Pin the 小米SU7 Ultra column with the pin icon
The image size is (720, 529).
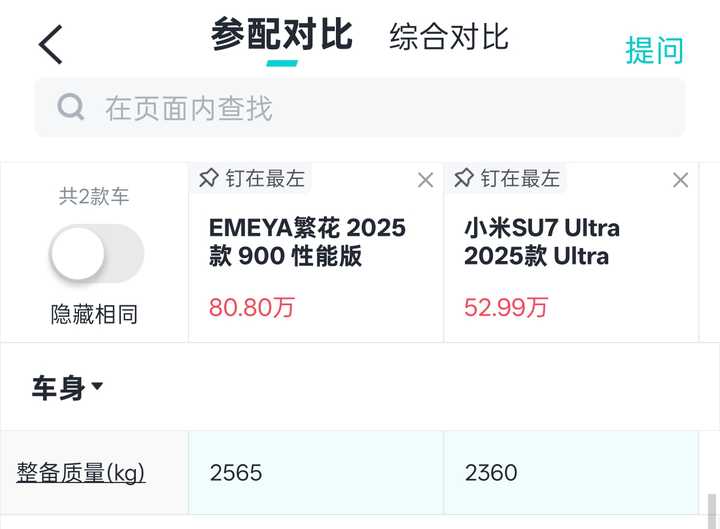click(463, 178)
